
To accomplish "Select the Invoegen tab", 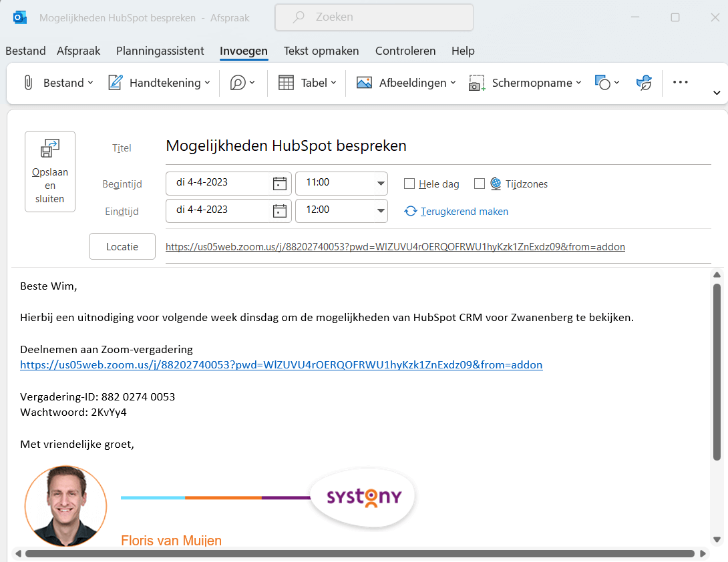I will (x=244, y=51).
